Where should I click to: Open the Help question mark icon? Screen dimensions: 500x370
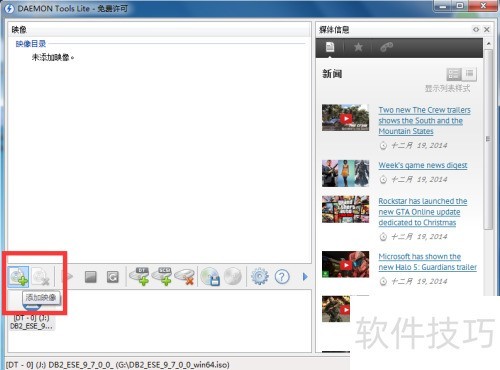tap(282, 277)
